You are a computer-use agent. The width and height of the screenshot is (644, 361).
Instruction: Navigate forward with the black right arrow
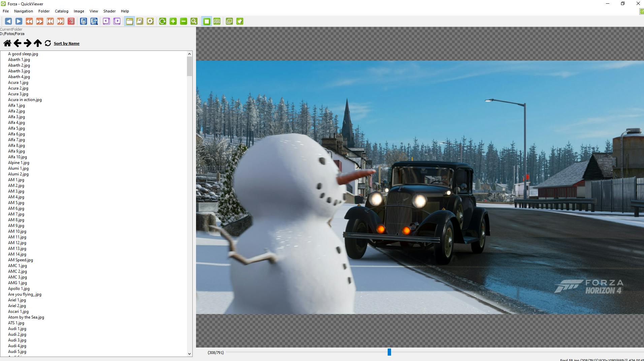(x=28, y=43)
